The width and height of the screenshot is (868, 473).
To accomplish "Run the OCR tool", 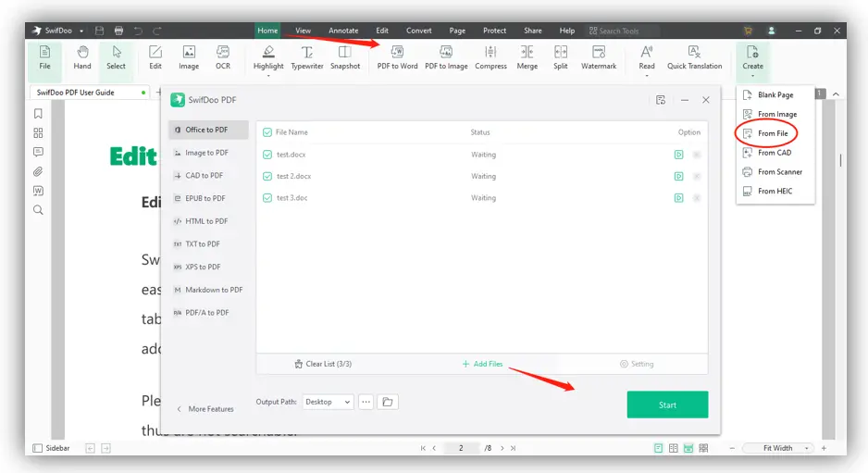I will point(223,57).
